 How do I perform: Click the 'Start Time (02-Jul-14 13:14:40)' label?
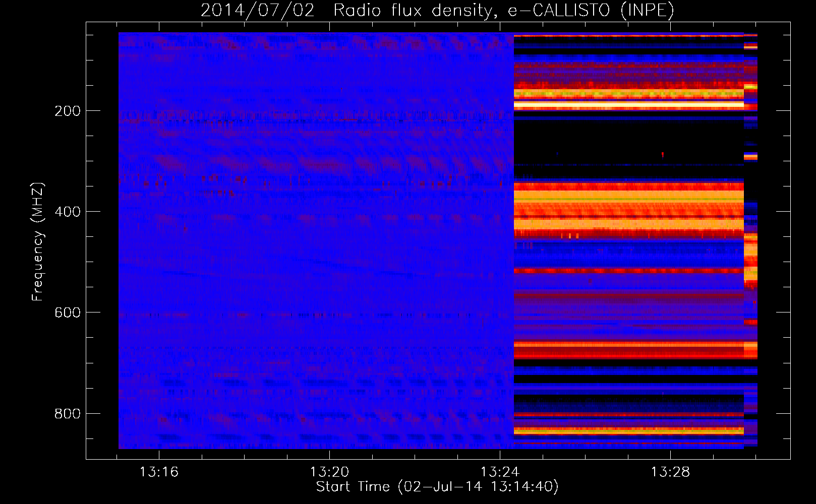tap(437, 487)
